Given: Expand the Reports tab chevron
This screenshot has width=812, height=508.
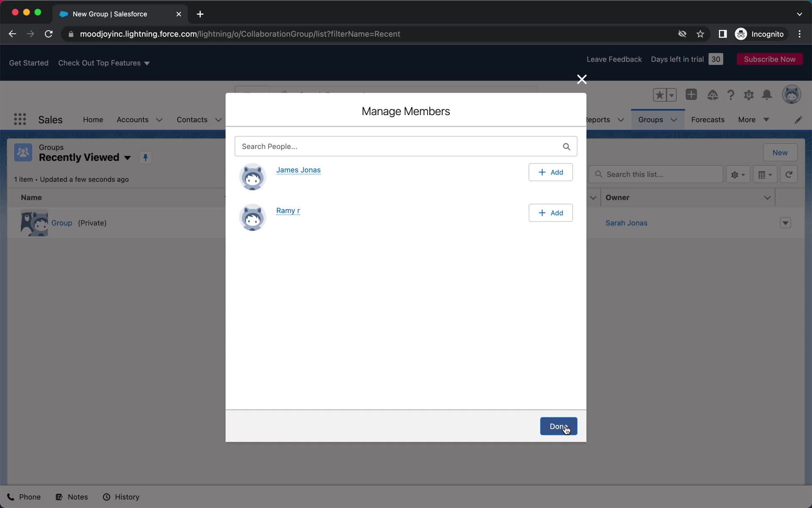Looking at the screenshot, I should click(x=620, y=120).
